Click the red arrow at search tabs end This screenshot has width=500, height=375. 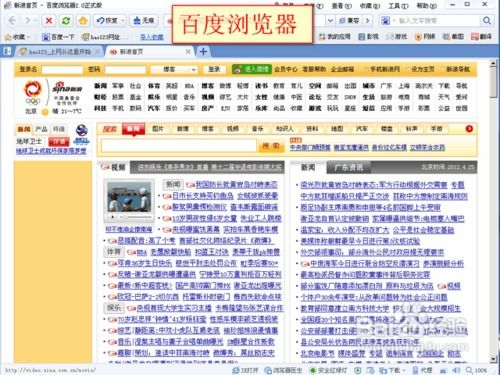[469, 129]
